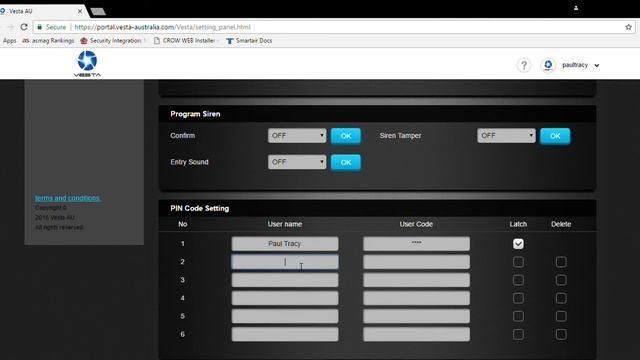Click the Paul Tracy user name field
The height and width of the screenshot is (360, 640).
click(285, 244)
